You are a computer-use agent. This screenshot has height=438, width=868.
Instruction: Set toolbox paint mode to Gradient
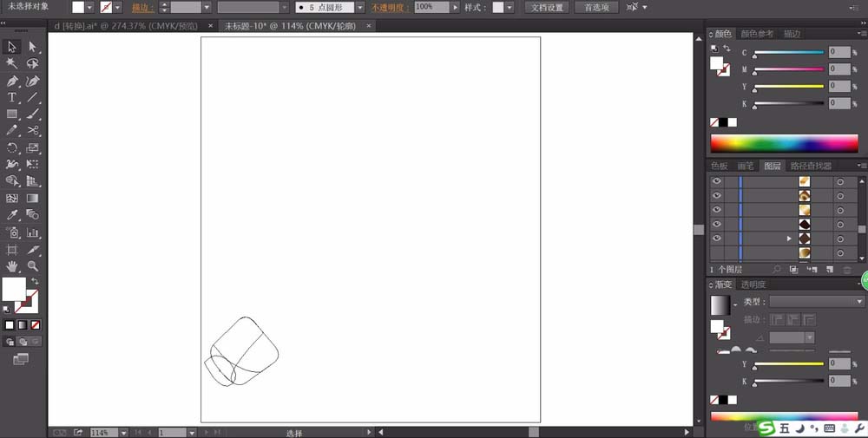tap(23, 325)
